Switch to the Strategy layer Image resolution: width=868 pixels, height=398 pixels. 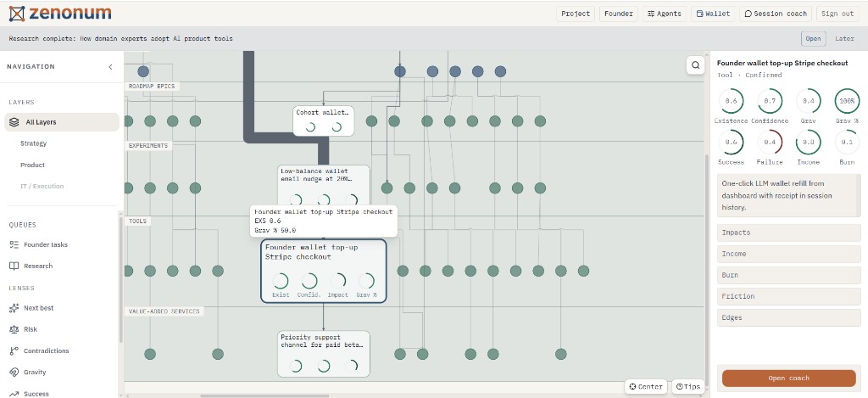coord(34,143)
